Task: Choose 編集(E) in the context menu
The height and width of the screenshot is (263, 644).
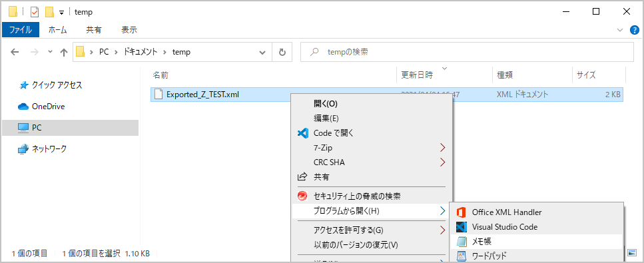Action: (372, 119)
